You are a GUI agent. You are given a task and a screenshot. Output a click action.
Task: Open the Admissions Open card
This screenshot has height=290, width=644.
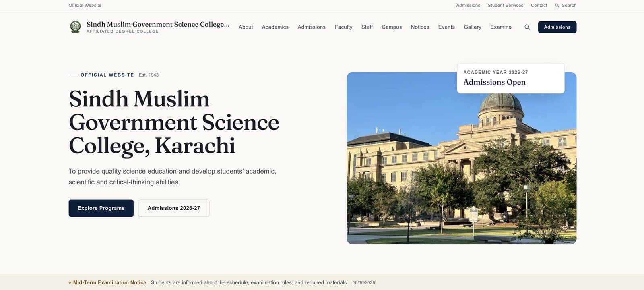click(511, 78)
